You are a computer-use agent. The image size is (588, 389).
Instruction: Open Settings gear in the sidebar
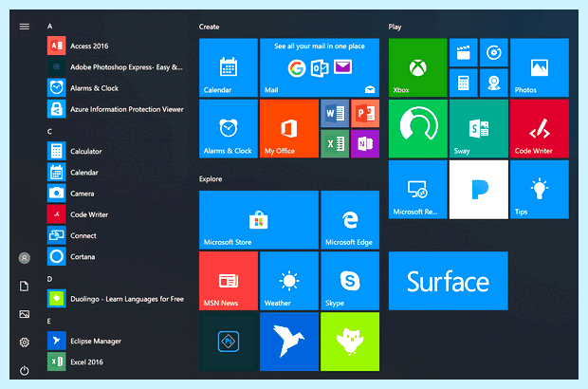point(25,343)
